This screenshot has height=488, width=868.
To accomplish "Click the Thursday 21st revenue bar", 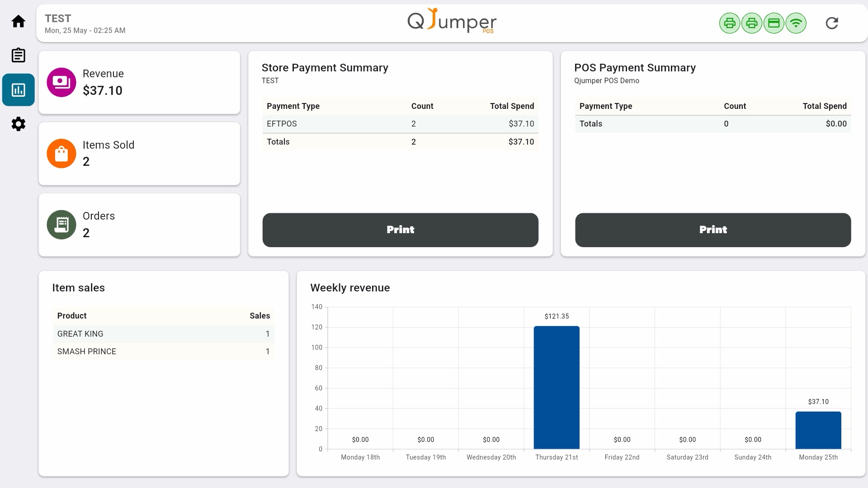I will (x=557, y=387).
